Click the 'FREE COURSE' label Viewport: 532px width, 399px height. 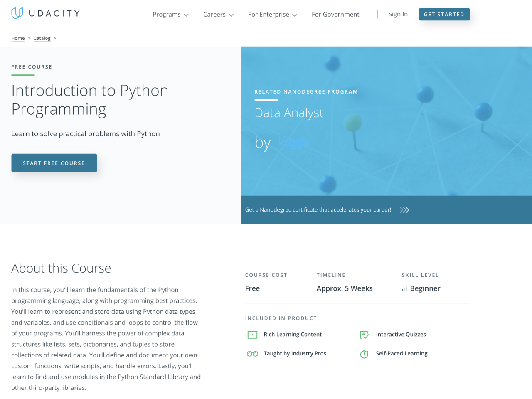pos(32,67)
